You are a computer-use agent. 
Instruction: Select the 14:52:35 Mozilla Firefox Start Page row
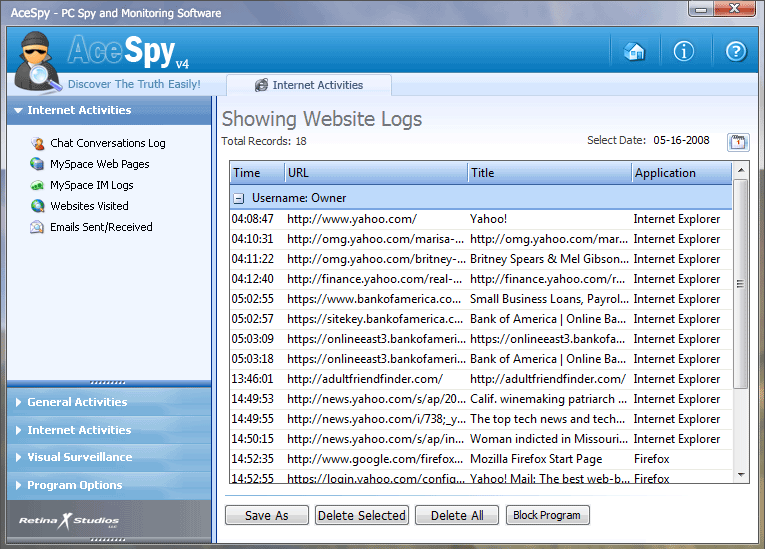tap(481, 459)
